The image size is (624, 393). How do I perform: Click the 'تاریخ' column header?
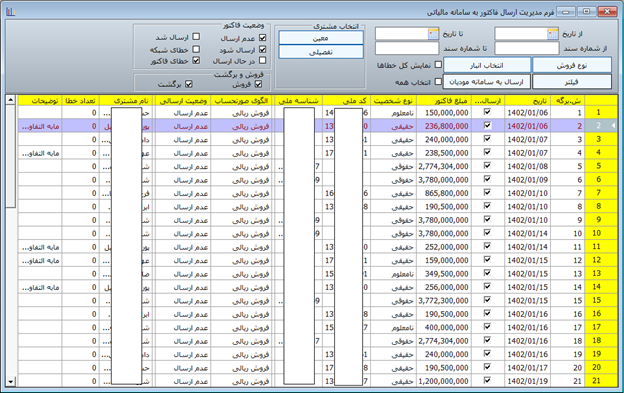[528, 101]
